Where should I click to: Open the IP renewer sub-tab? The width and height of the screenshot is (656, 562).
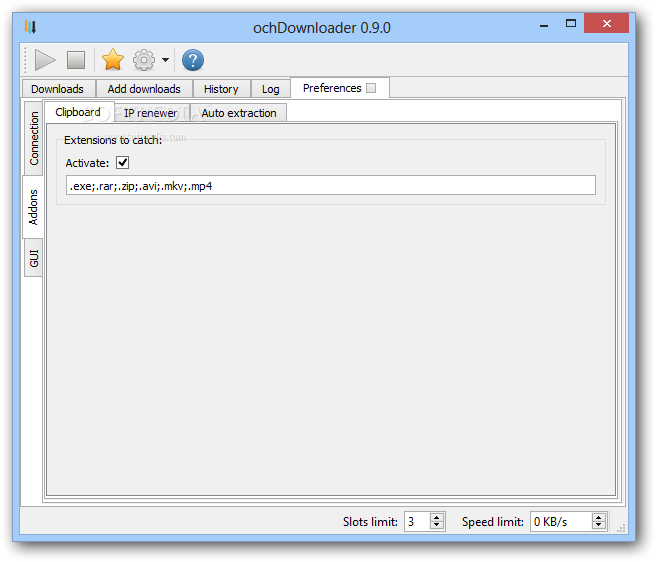(151, 113)
